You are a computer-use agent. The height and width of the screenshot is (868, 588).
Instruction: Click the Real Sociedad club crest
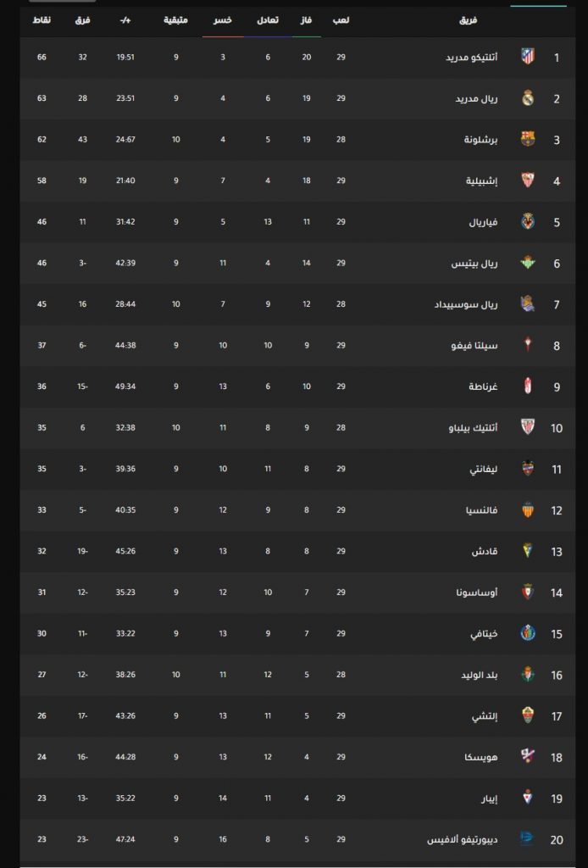tap(528, 304)
